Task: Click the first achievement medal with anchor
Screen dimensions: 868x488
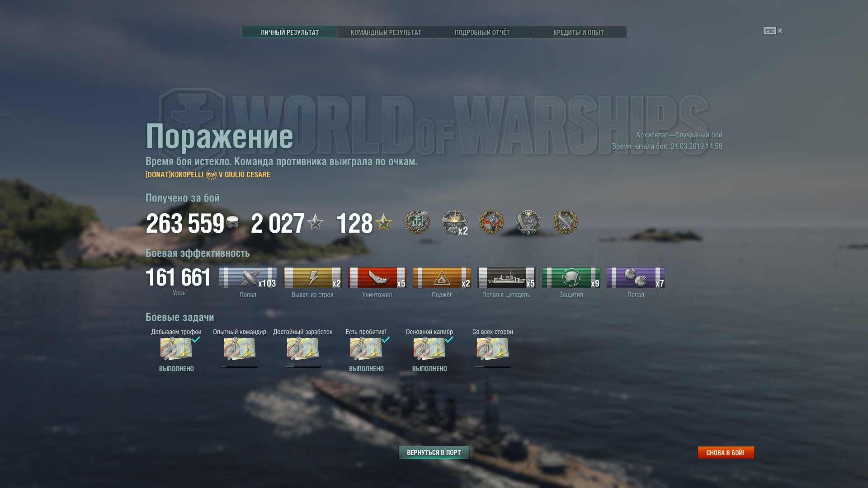Action: 417,222
